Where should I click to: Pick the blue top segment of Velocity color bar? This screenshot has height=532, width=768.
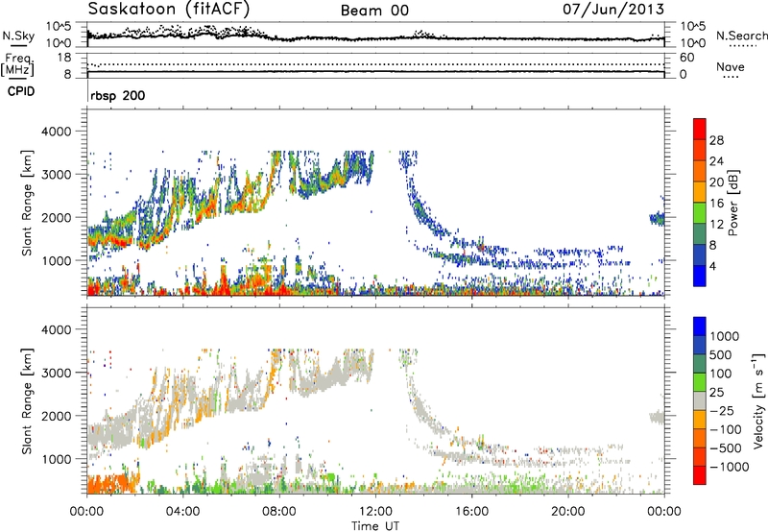[700, 326]
